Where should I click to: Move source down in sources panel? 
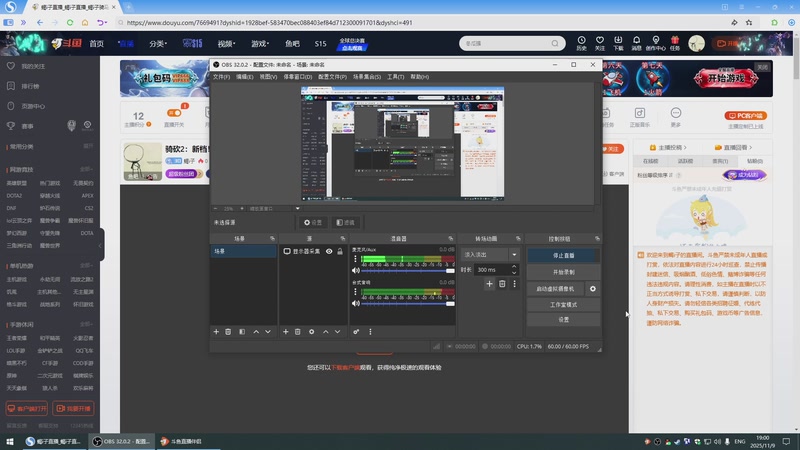click(337, 332)
